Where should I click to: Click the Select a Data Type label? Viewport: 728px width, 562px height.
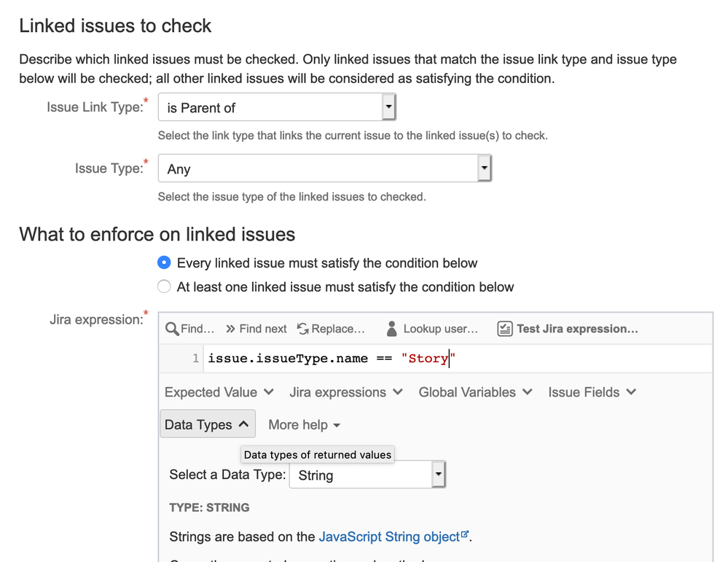click(x=227, y=475)
